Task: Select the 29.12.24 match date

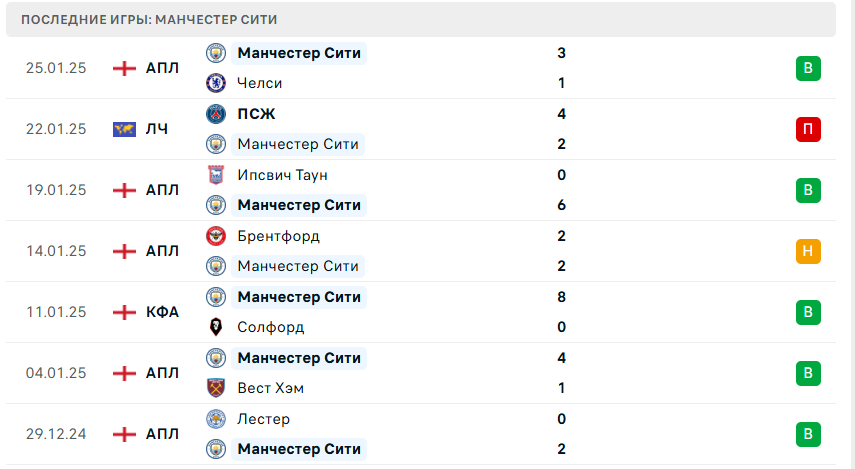Action: (x=56, y=434)
